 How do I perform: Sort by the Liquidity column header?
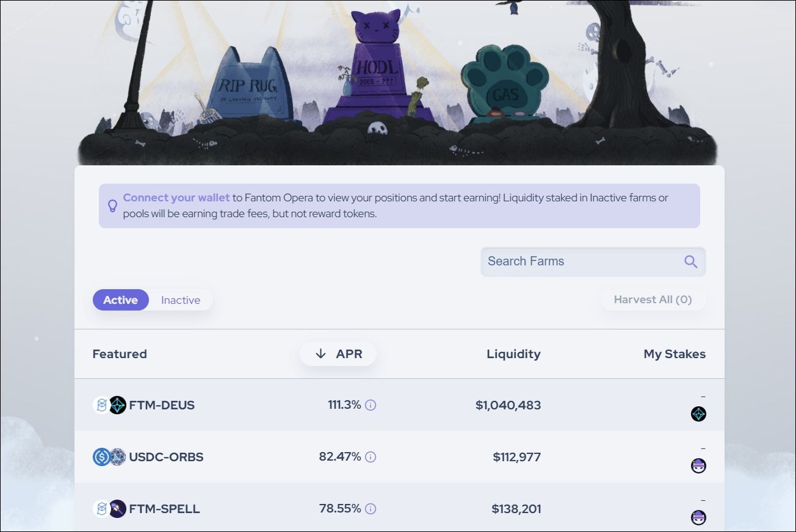513,354
